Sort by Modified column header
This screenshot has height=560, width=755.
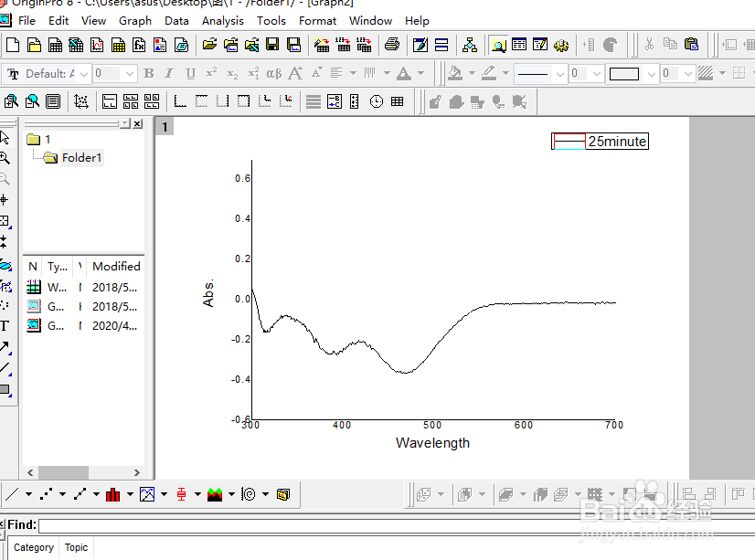[116, 266]
